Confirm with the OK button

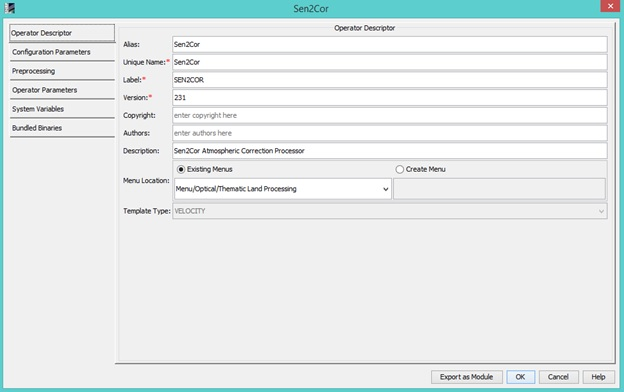(521, 377)
